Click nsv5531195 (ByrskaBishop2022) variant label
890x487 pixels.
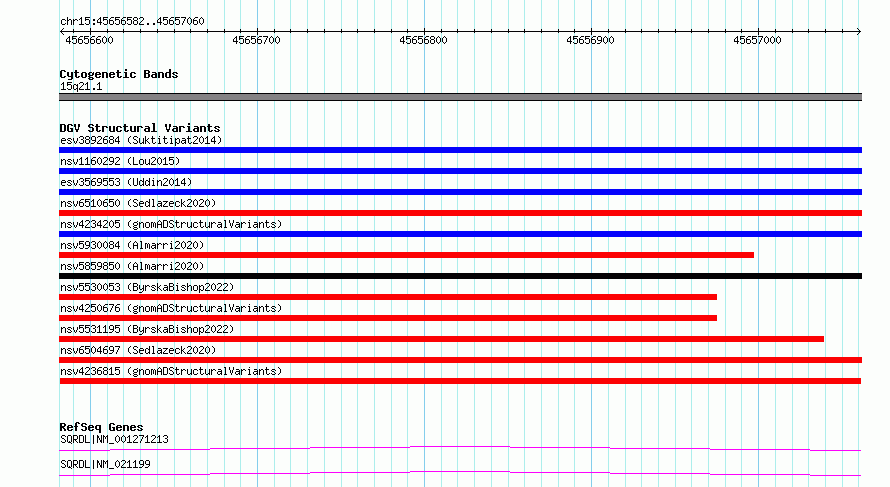pyautogui.click(x=147, y=329)
